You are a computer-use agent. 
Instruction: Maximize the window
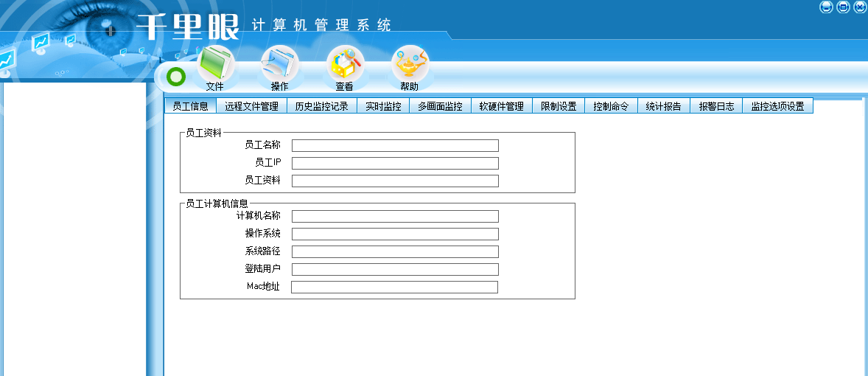point(843,7)
